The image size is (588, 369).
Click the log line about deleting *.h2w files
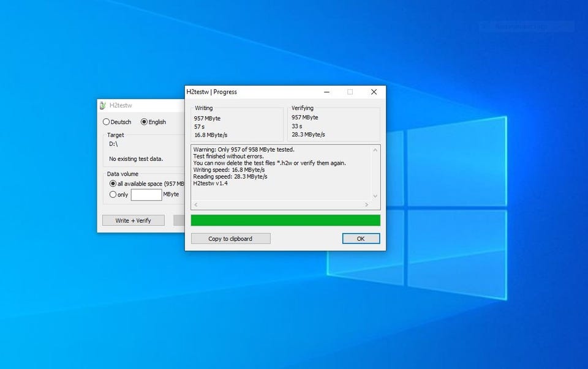[269, 163]
